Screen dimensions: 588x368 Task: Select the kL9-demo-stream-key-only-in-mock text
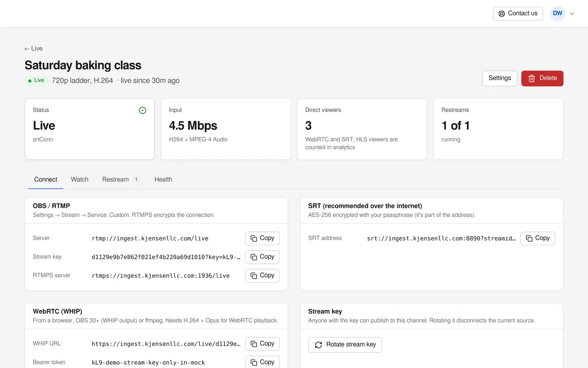click(148, 363)
